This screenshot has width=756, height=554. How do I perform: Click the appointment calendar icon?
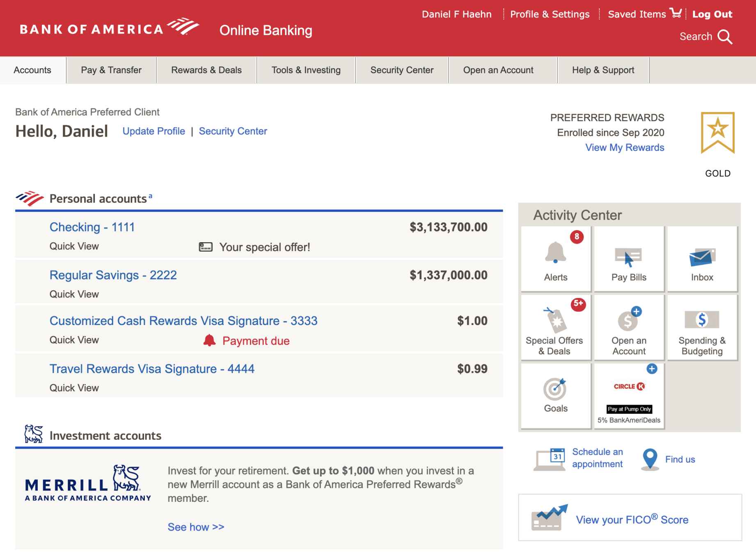(x=550, y=459)
